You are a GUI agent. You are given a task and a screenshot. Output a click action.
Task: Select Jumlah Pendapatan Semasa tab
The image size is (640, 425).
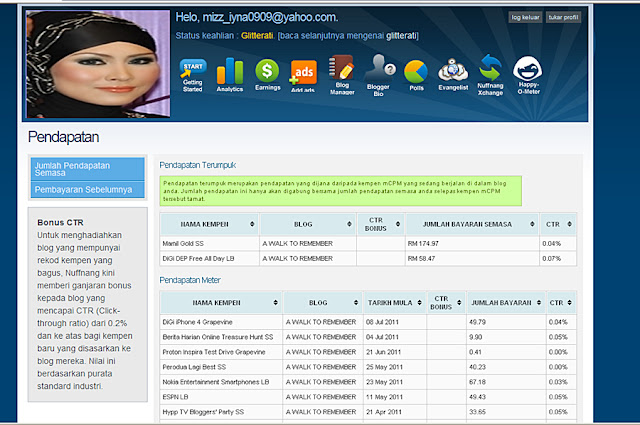(87, 169)
